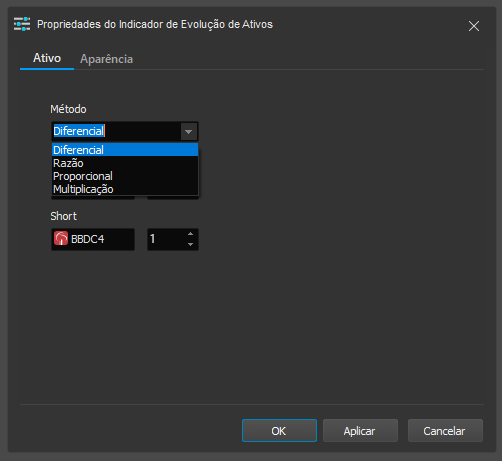The width and height of the screenshot is (502, 461).
Task: Click the Cancelar button
Action: click(445, 431)
